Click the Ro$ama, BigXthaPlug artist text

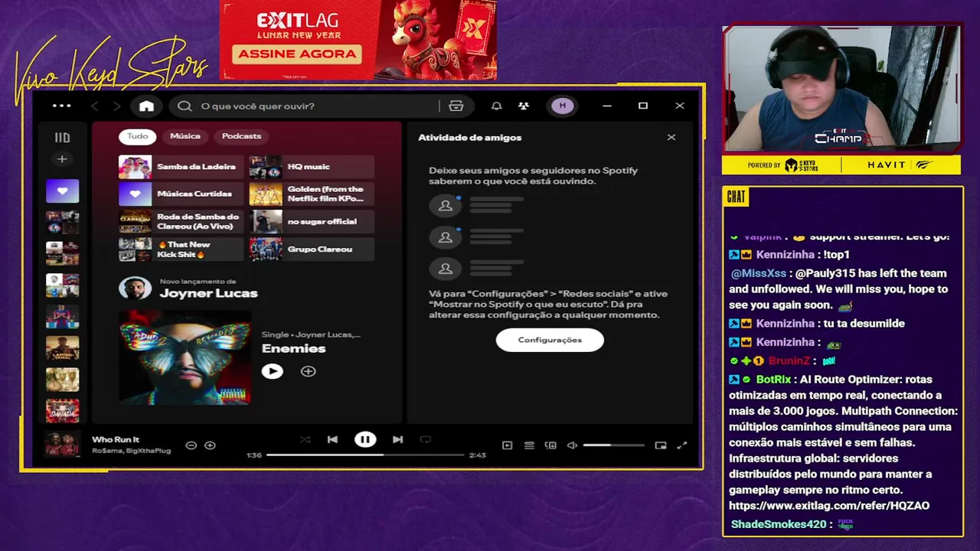coord(131,451)
